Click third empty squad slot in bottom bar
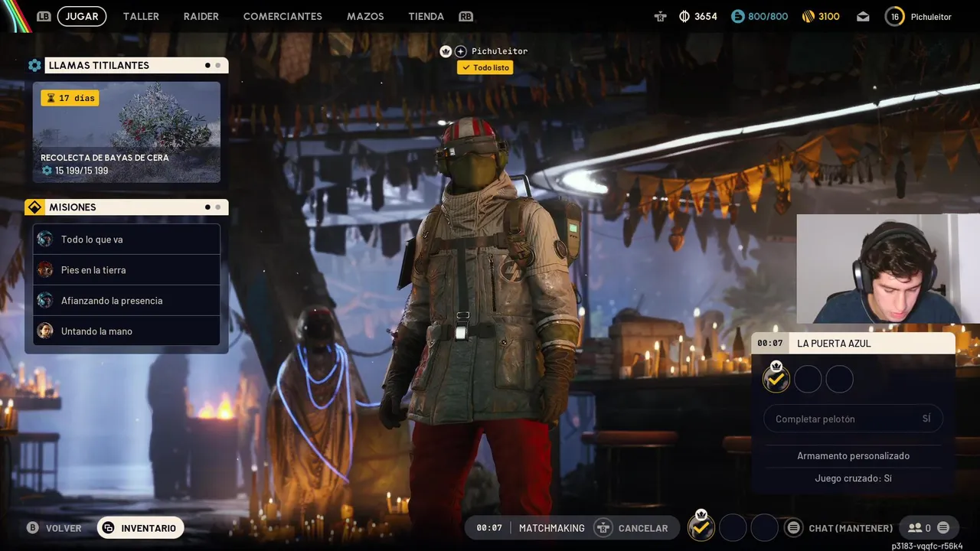This screenshot has height=551, width=980. coord(764,527)
